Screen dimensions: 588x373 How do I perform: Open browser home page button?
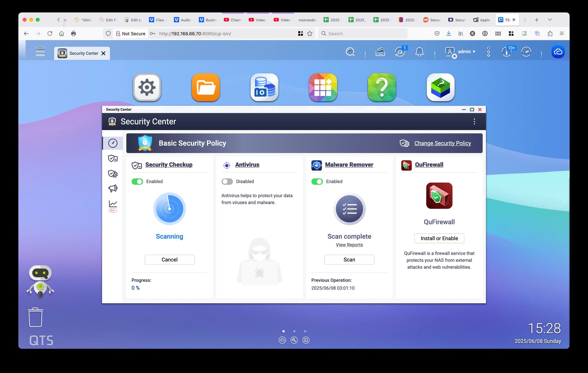(x=62, y=34)
